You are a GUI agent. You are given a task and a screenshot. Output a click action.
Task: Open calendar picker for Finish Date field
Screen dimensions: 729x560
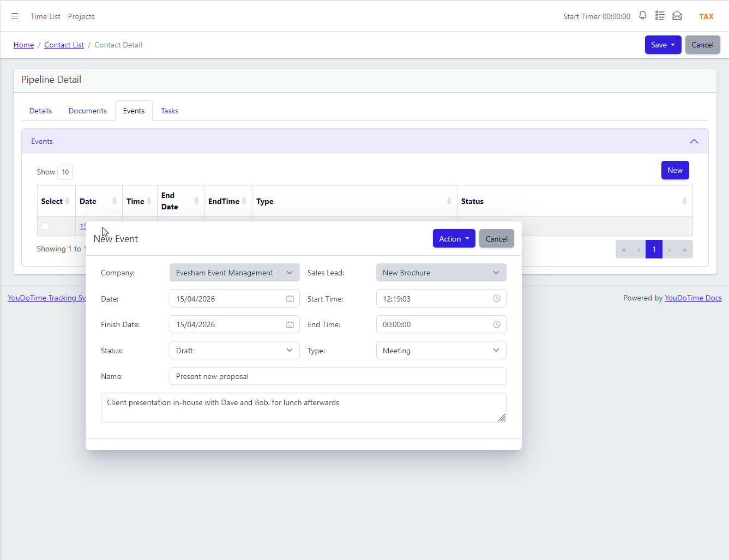(x=290, y=324)
